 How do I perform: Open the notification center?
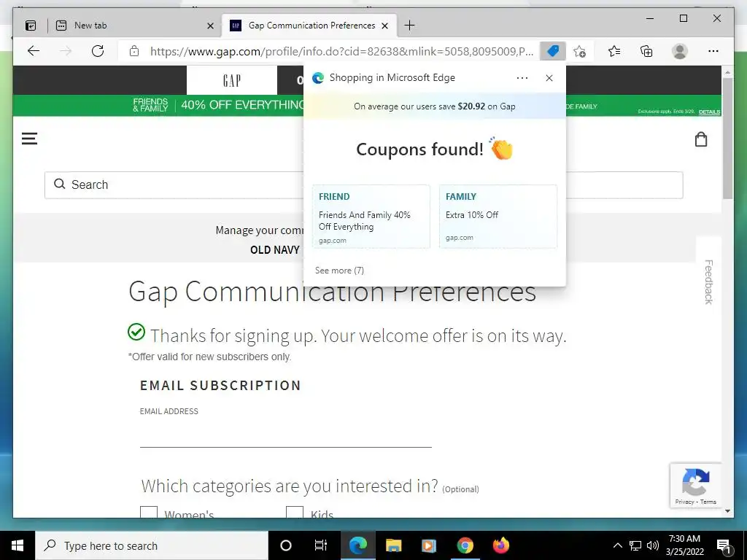point(724,545)
